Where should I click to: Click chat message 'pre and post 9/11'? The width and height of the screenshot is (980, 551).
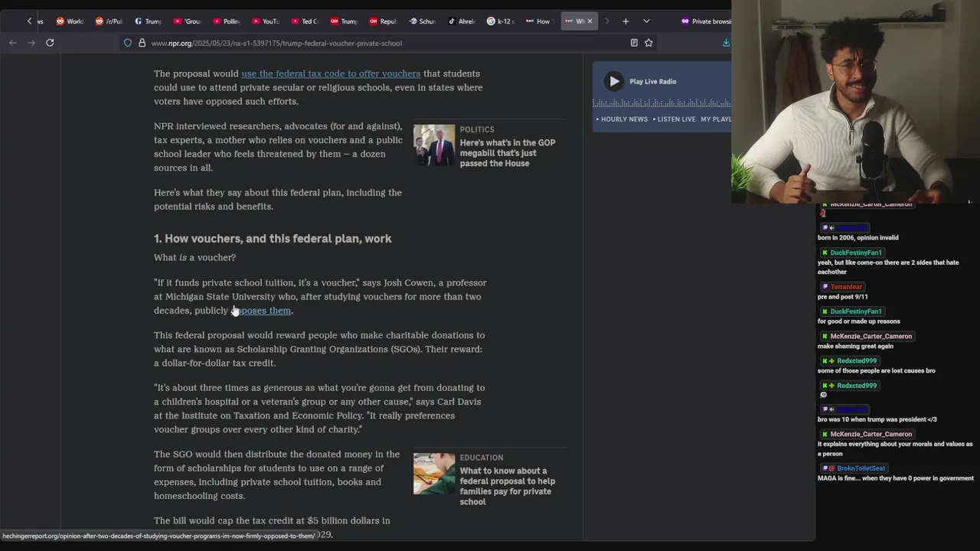coord(842,297)
